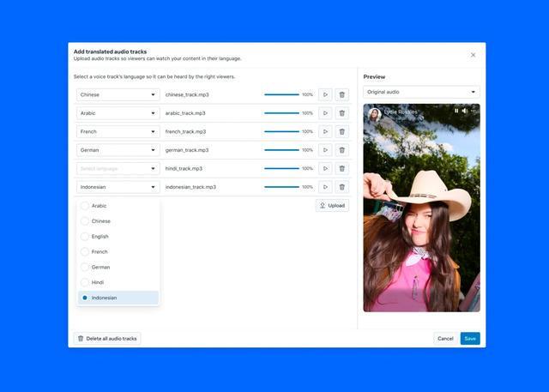Pause the video preview

(456, 111)
